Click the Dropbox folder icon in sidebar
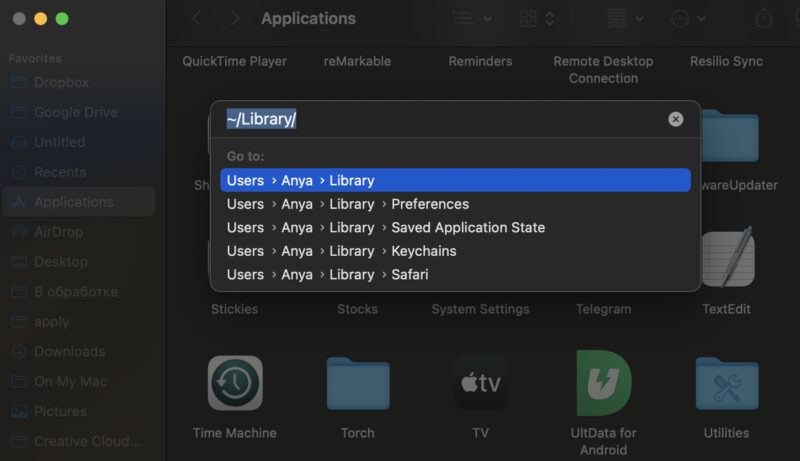Viewport: 800px width, 461px height. (19, 82)
